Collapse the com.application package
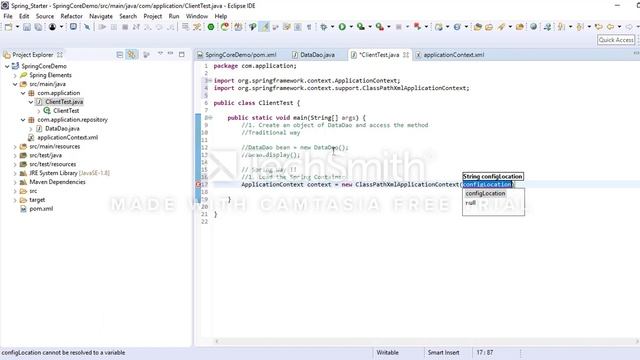Screen dimensions: 640x360 pos(23,93)
